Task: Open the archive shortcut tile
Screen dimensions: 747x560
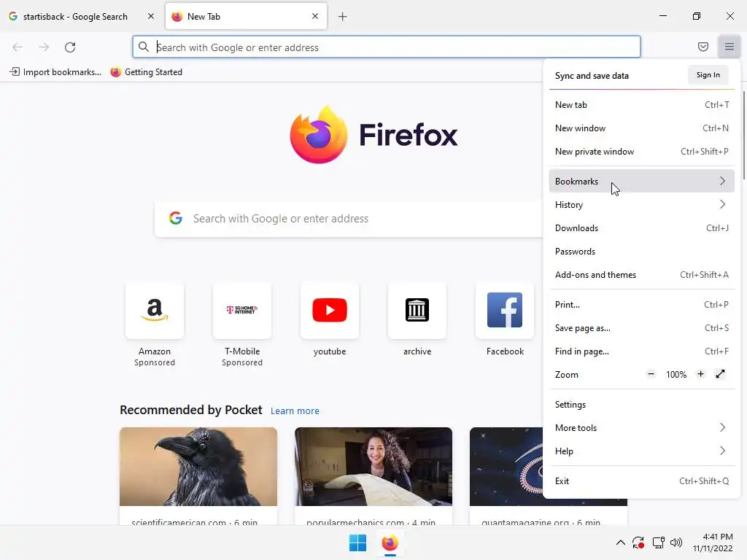Action: [x=417, y=311]
